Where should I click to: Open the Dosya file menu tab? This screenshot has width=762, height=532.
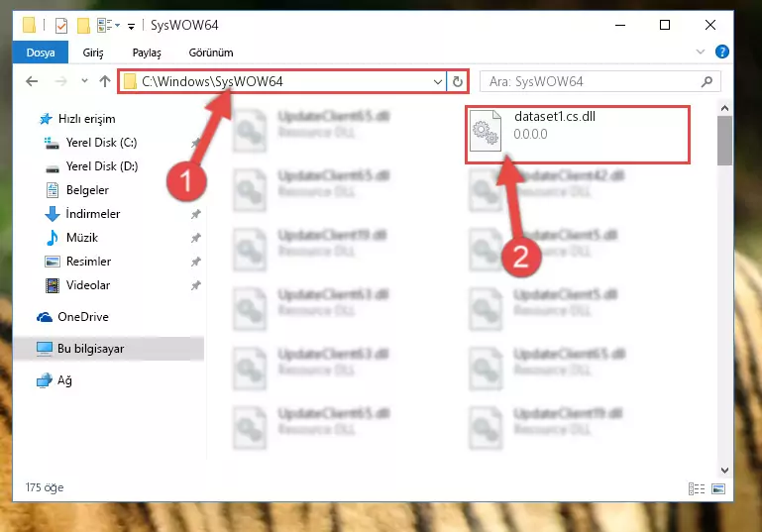click(x=41, y=53)
